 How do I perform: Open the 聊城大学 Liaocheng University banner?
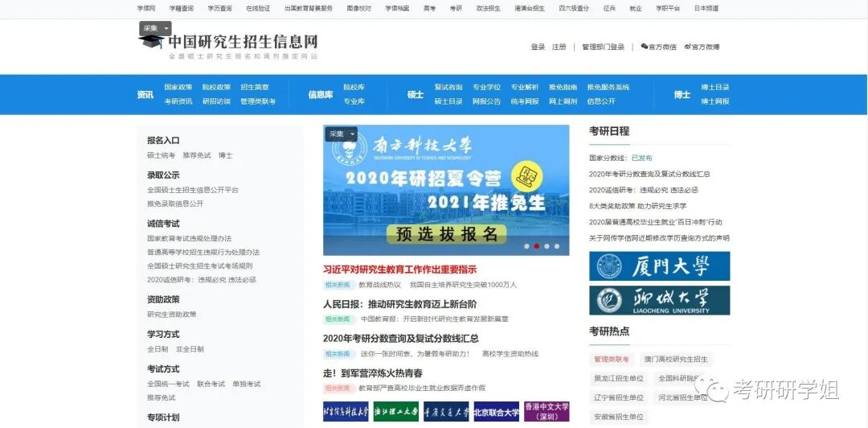(659, 301)
